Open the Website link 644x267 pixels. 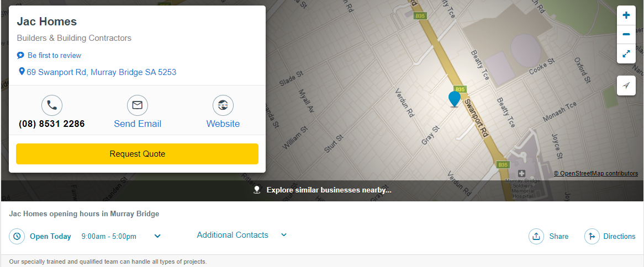[x=223, y=124]
